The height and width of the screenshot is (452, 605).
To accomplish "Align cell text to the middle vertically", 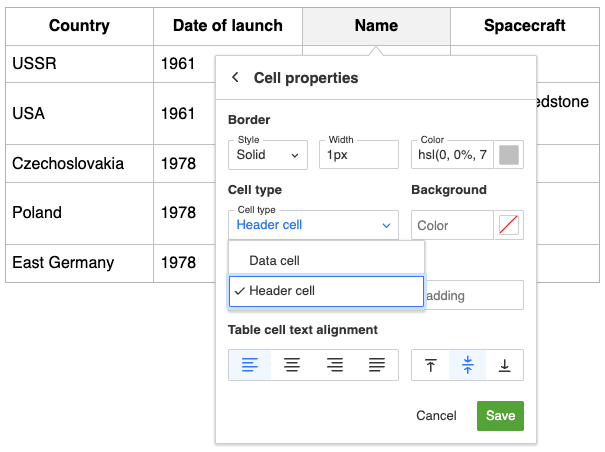I will point(468,365).
